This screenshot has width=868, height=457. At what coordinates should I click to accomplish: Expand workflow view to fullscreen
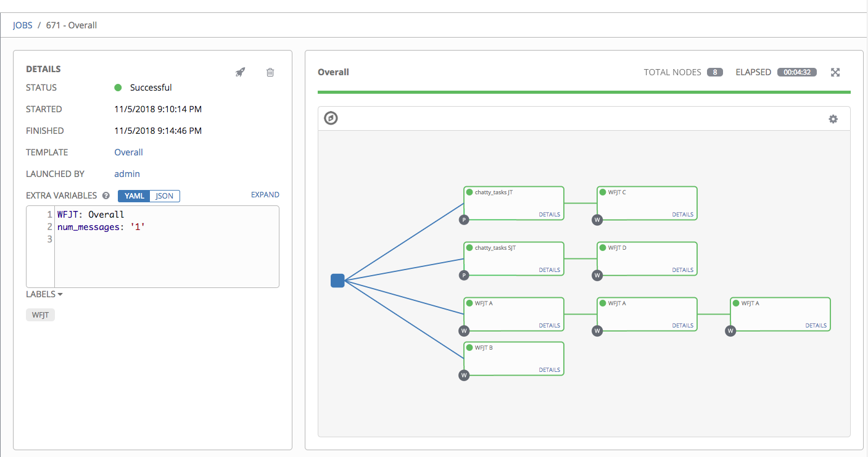(x=835, y=72)
